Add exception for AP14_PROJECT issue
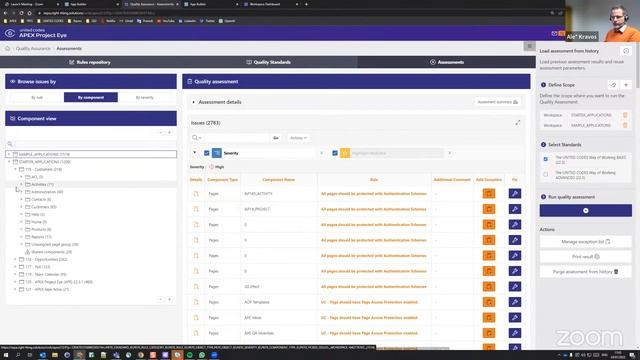Image resolution: width=640 pixels, height=360 pixels. [489, 209]
